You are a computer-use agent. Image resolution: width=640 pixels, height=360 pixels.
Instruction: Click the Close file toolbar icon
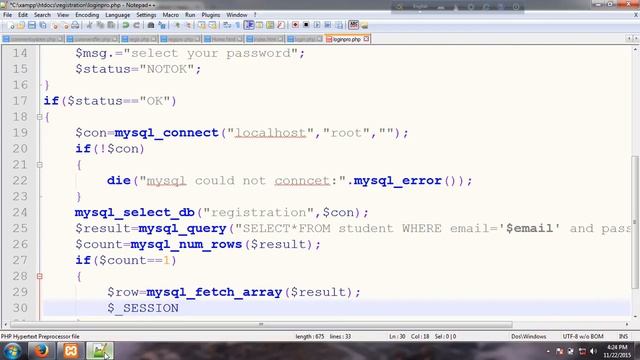tap(55, 25)
